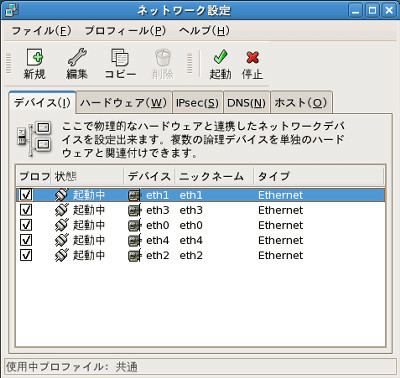Click the 削除 (Delete) trash icon
The width and height of the screenshot is (400, 378).
tap(163, 57)
